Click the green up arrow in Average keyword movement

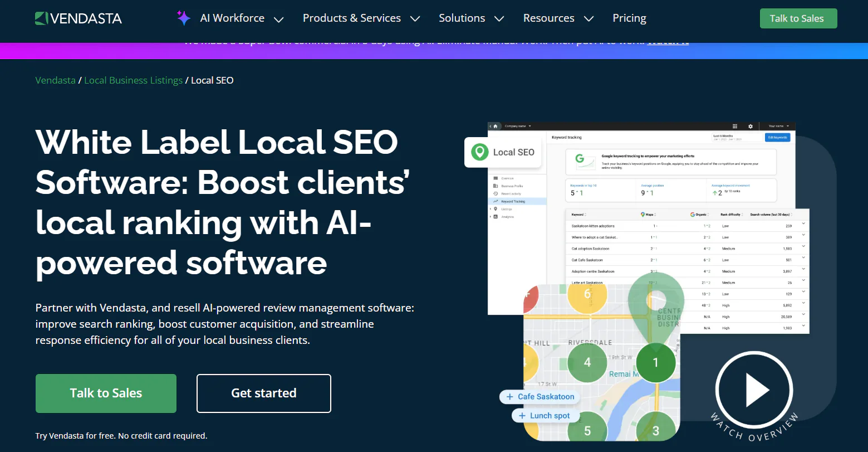(714, 193)
